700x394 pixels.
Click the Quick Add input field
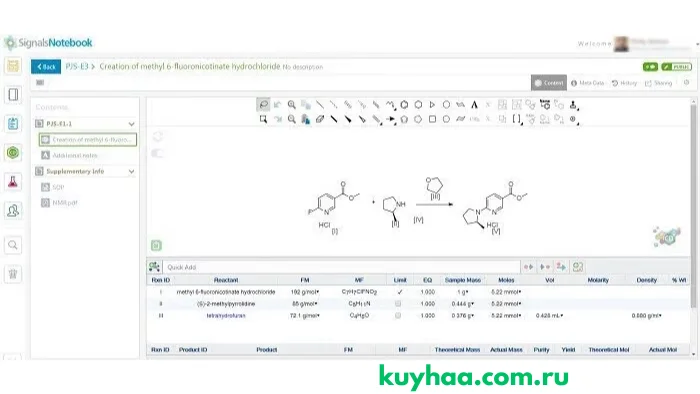tap(341, 267)
